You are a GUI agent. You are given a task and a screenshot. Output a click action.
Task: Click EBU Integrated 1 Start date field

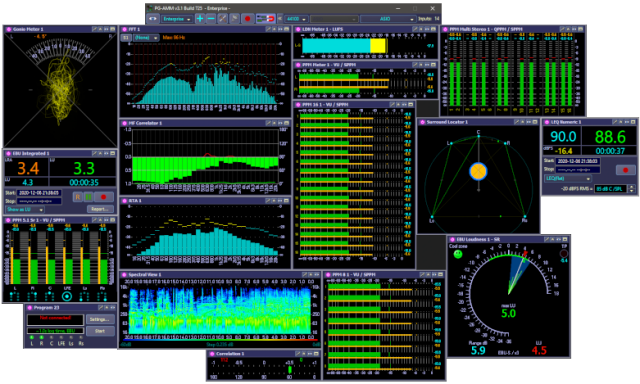coord(39,193)
